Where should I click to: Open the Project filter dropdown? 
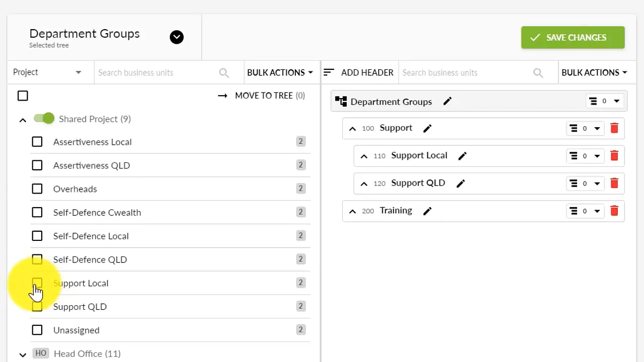[x=47, y=72]
